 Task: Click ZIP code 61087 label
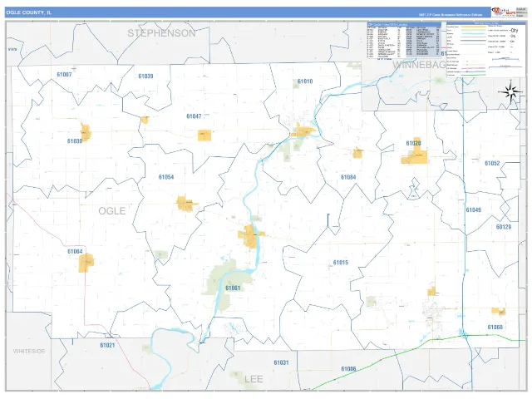coord(64,74)
